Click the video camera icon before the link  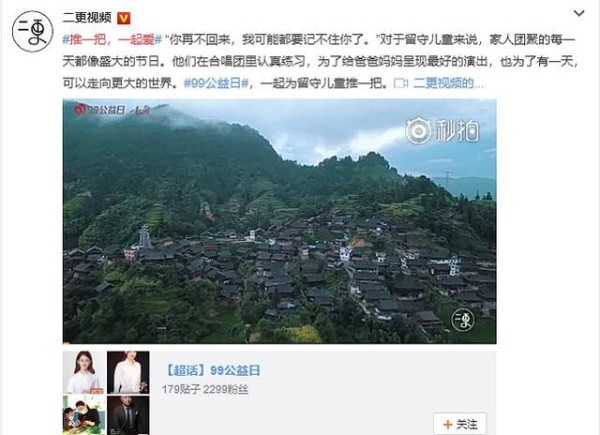click(401, 83)
